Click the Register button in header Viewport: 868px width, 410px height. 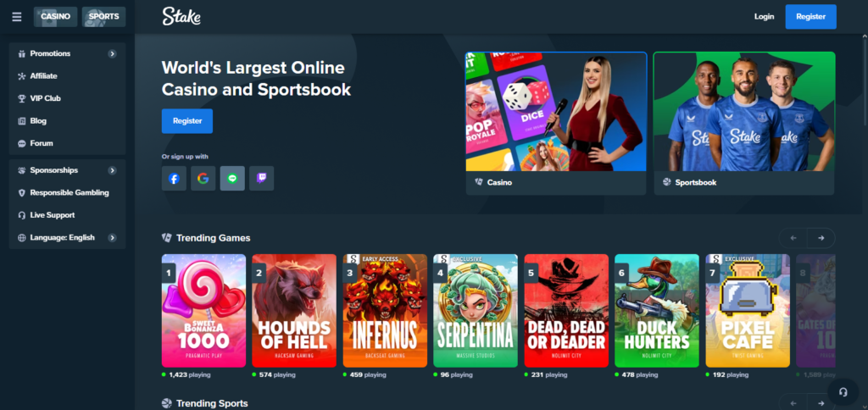pyautogui.click(x=810, y=17)
